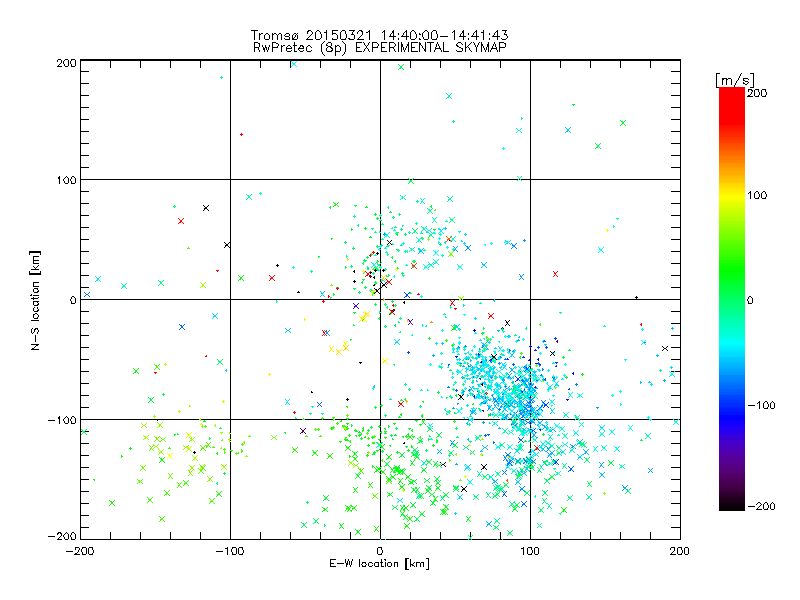Select the '[m/s]' unit label above colorbar
The height and width of the screenshot is (600, 800).
pos(735,80)
